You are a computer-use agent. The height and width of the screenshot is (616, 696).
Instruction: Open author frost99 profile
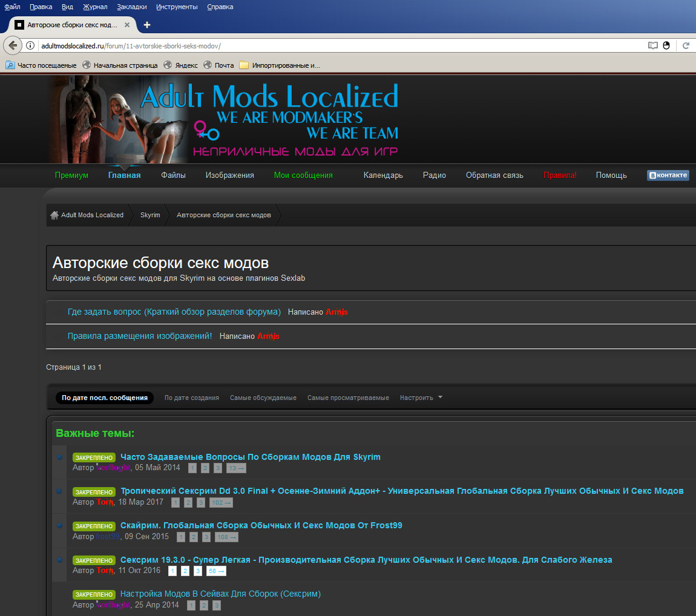pyautogui.click(x=108, y=537)
